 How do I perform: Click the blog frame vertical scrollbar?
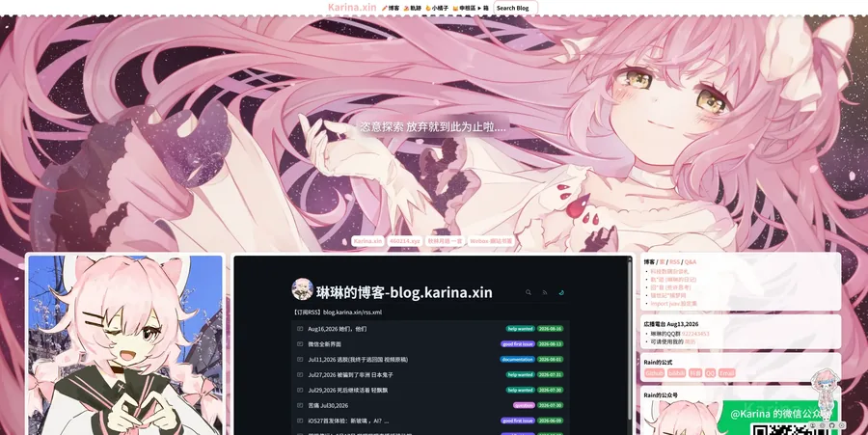pos(630,339)
